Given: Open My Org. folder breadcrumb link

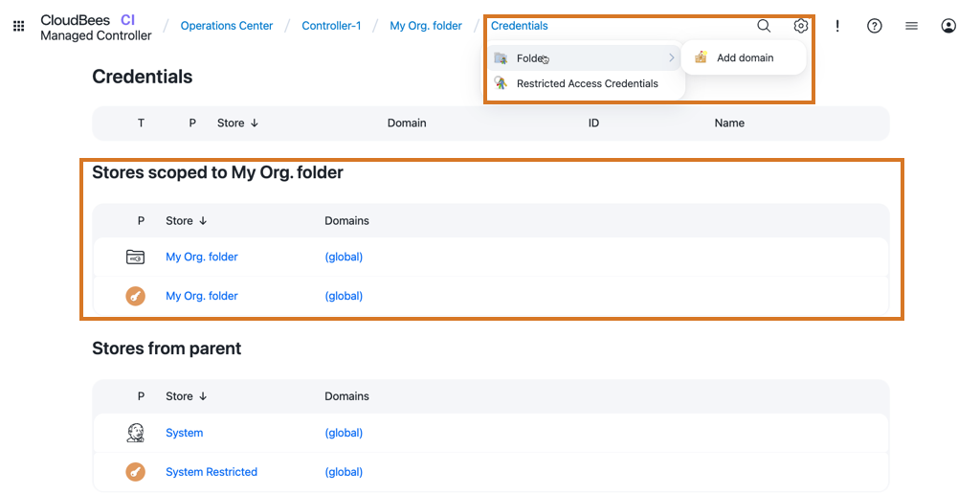Looking at the screenshot, I should 426,26.
